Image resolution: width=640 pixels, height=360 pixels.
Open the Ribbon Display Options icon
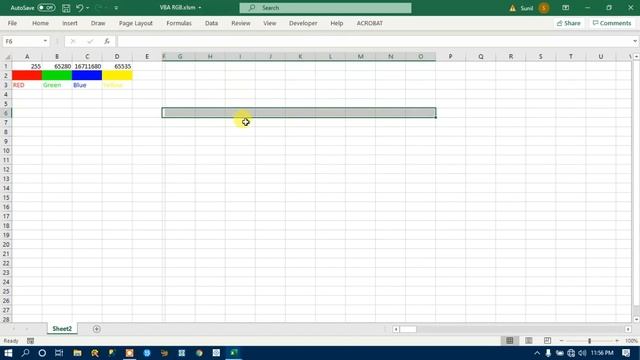tap(565, 8)
